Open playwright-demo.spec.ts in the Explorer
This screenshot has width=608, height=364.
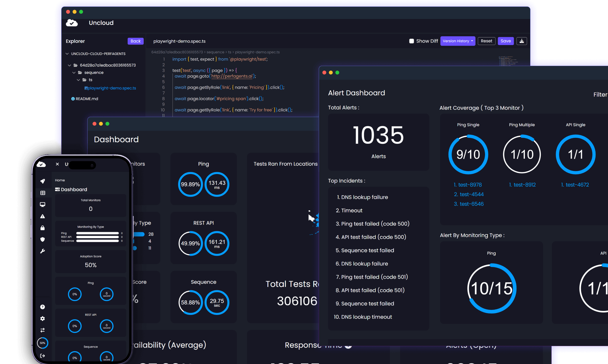112,88
